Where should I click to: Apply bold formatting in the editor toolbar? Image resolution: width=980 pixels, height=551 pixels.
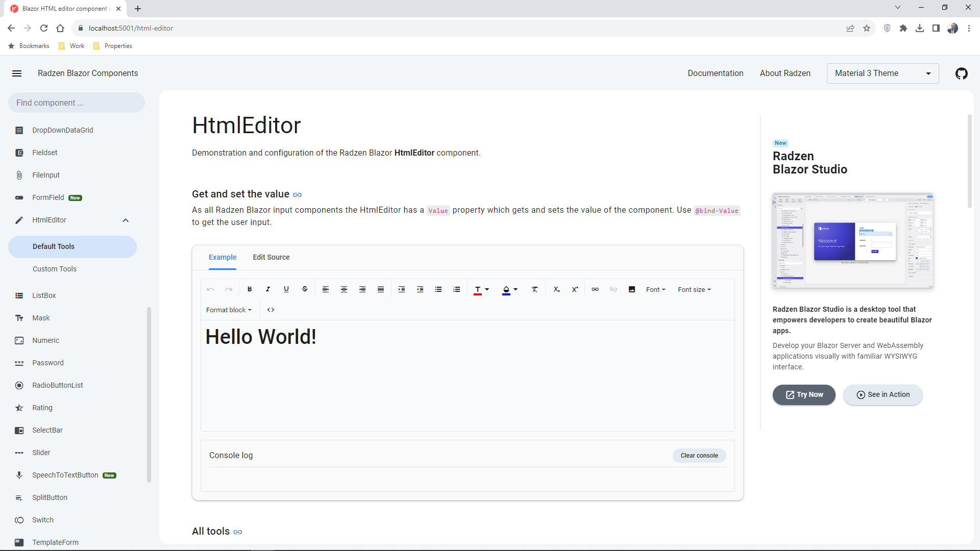249,289
